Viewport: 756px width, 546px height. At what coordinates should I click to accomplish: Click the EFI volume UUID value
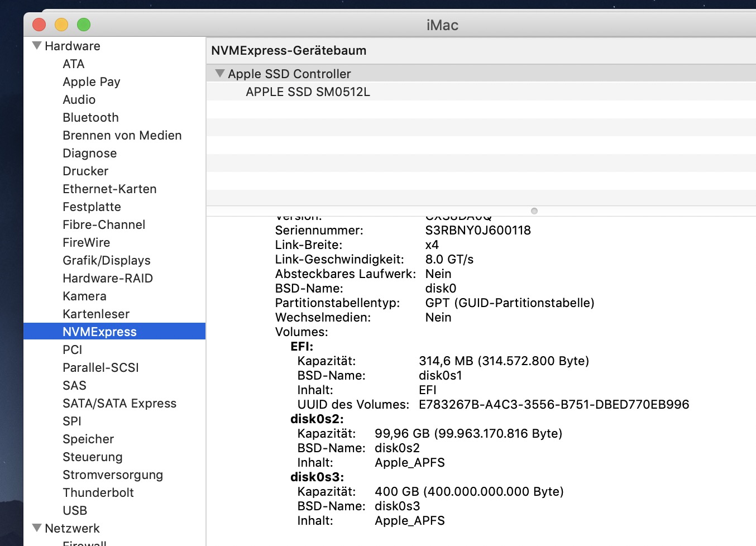[x=554, y=404]
